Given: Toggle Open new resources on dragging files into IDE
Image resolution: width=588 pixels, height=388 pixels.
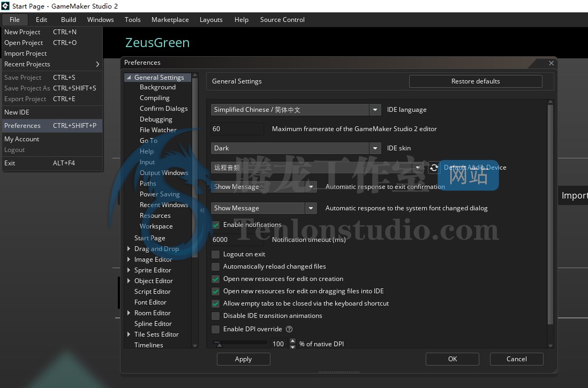Looking at the screenshot, I should (216, 291).
